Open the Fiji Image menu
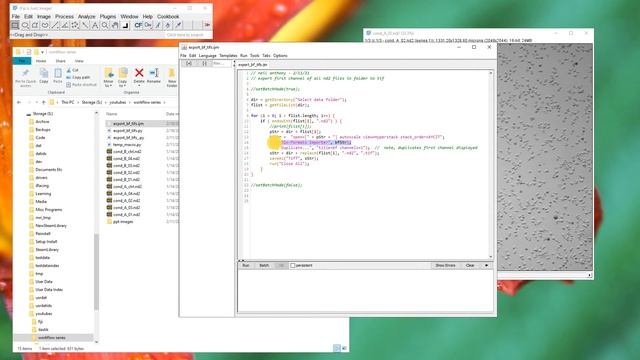The image size is (640, 360). point(44,16)
